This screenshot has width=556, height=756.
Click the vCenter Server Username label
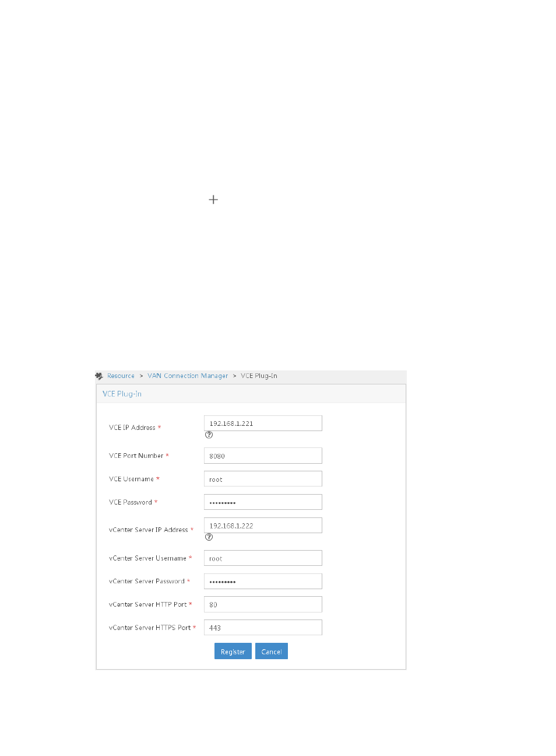[x=147, y=558]
